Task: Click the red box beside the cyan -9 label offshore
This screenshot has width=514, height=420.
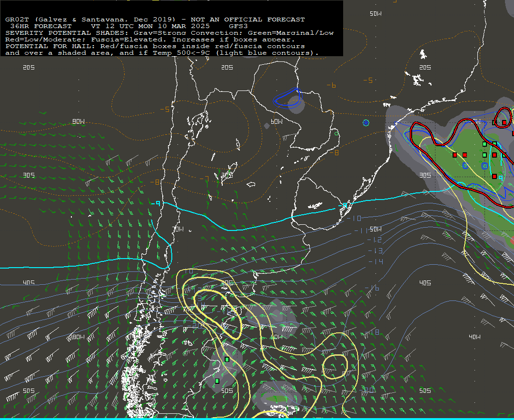Action: [494, 176]
